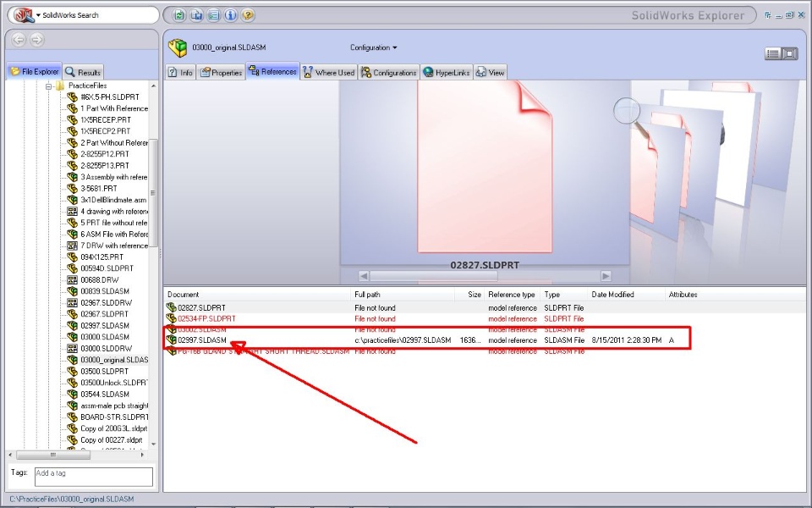The image size is (812, 508).
Task: Click the 3x1DelBlindmate.asm assembly icon
Action: point(72,200)
